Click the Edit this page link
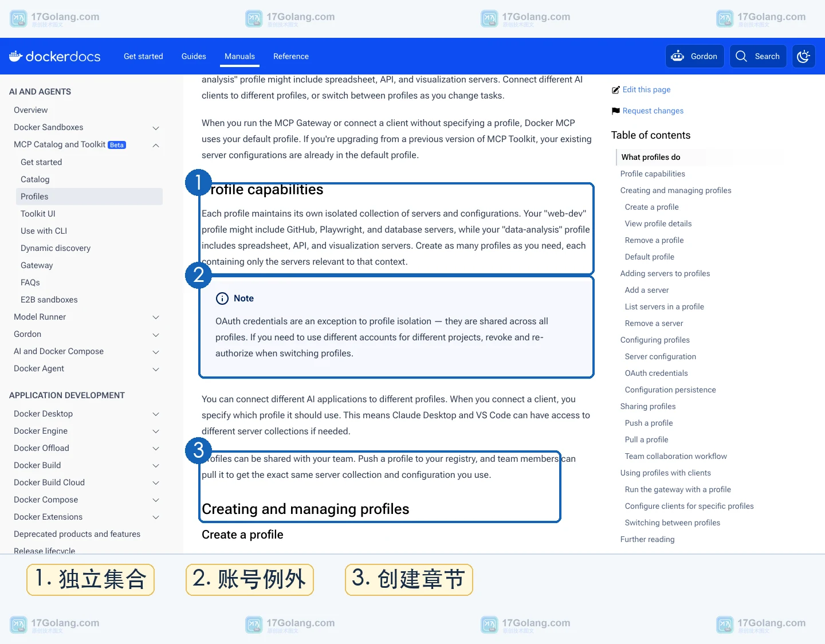The height and width of the screenshot is (644, 825). (x=646, y=89)
